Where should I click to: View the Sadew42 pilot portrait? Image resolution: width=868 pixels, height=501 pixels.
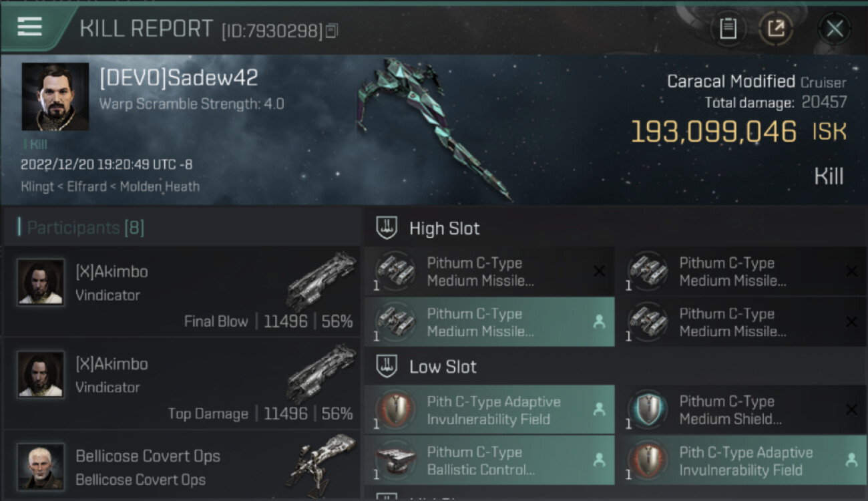coord(55,97)
